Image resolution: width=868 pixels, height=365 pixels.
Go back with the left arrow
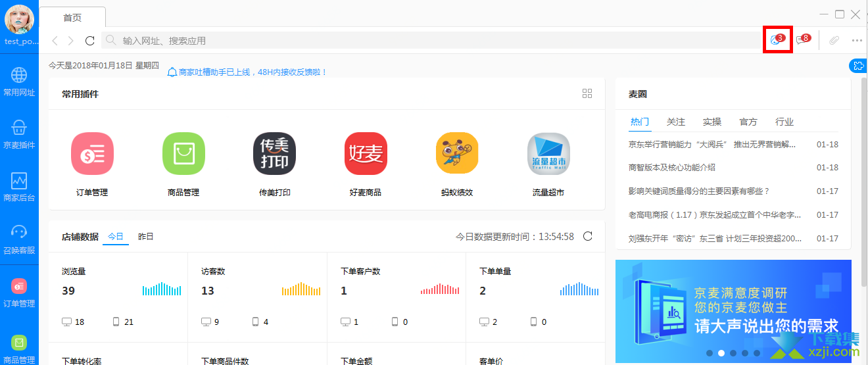click(55, 41)
